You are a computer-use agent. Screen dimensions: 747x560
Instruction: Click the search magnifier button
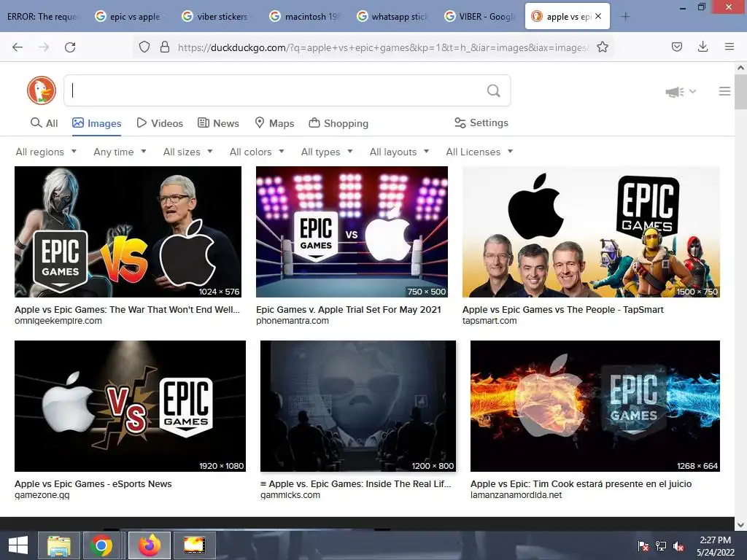point(494,90)
